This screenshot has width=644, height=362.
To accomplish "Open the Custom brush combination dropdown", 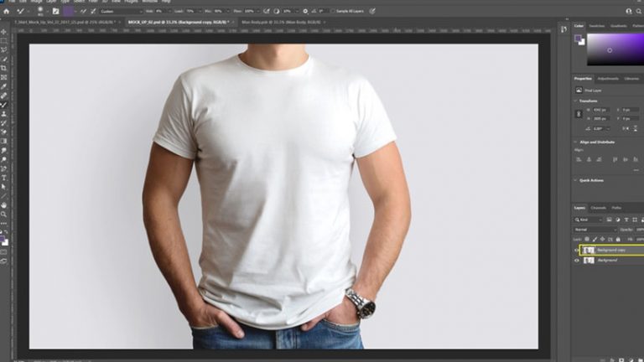I will pyautogui.click(x=121, y=12).
